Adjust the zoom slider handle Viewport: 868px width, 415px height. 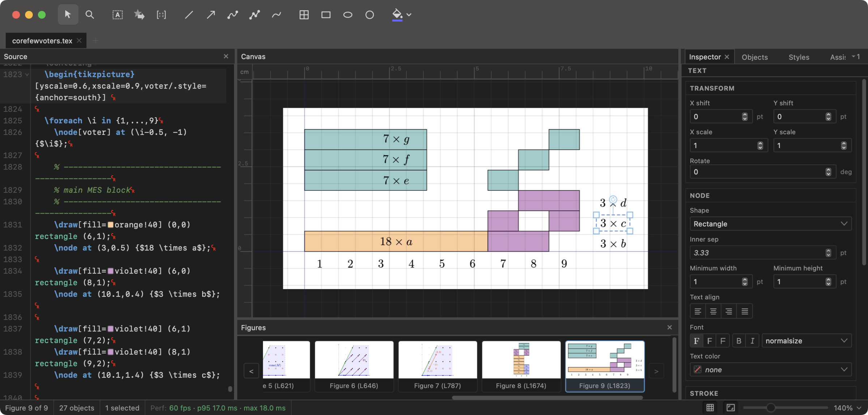point(770,408)
